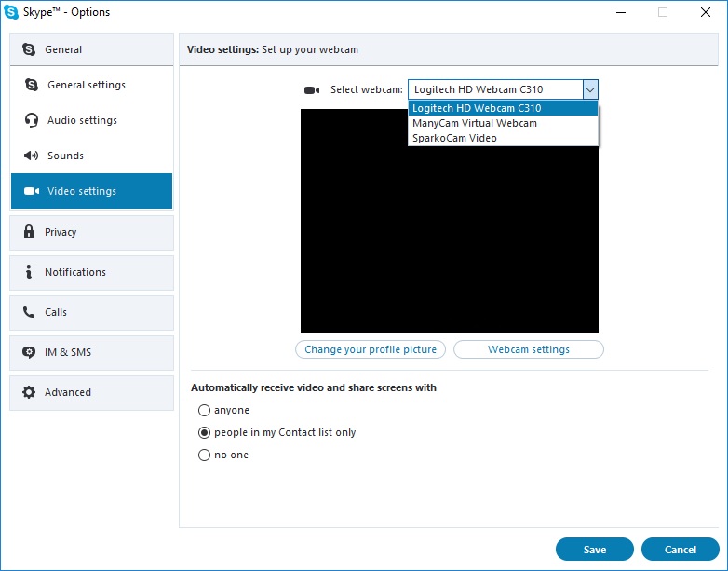This screenshot has height=571, width=728.
Task: Pick Logitech HD Webcam C310 from list
Action: pyautogui.click(x=504, y=108)
